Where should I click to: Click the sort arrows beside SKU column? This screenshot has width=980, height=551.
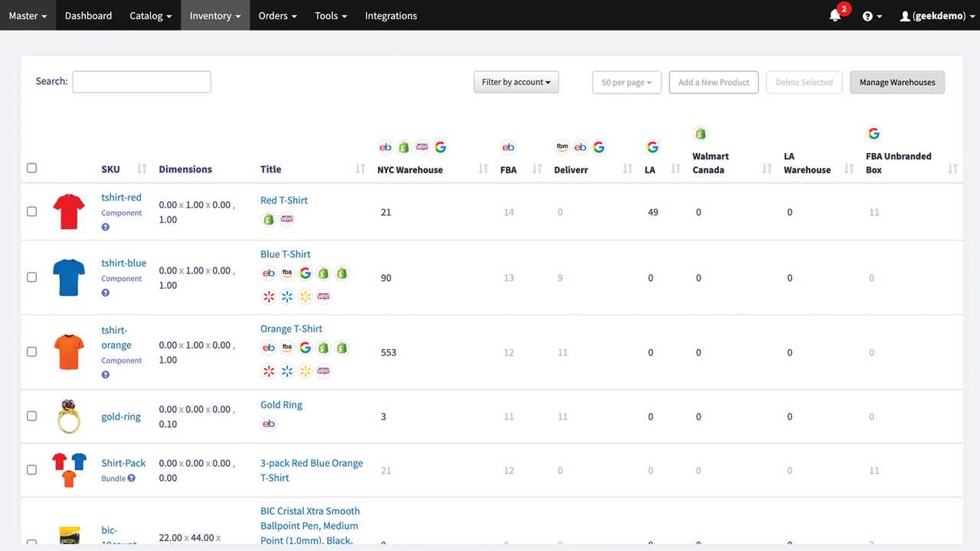(x=142, y=169)
